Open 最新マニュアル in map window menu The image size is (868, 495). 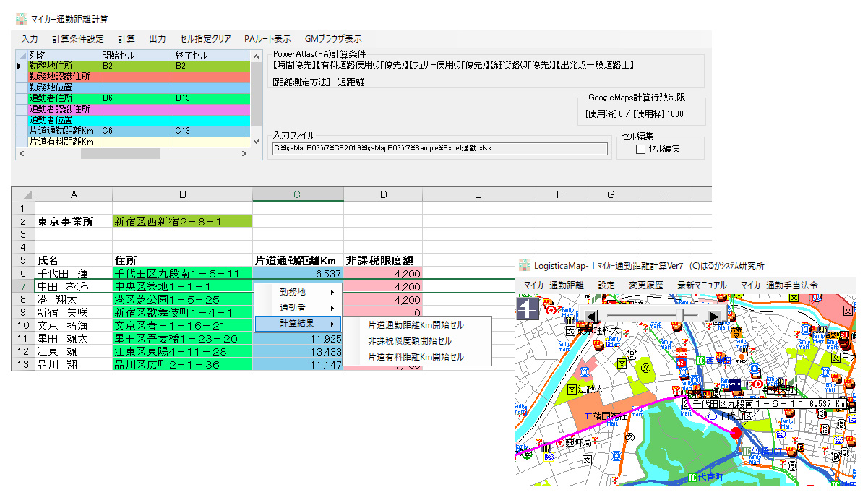pos(702,285)
